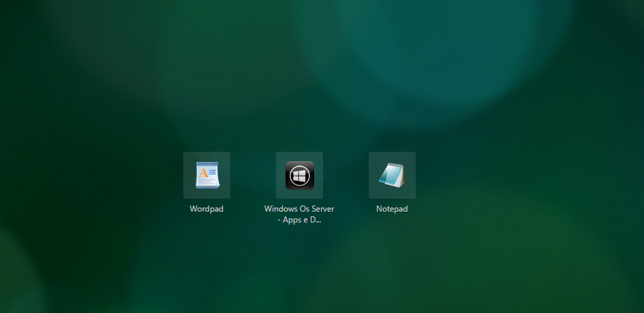Click the black Windows logo icon

tap(299, 176)
